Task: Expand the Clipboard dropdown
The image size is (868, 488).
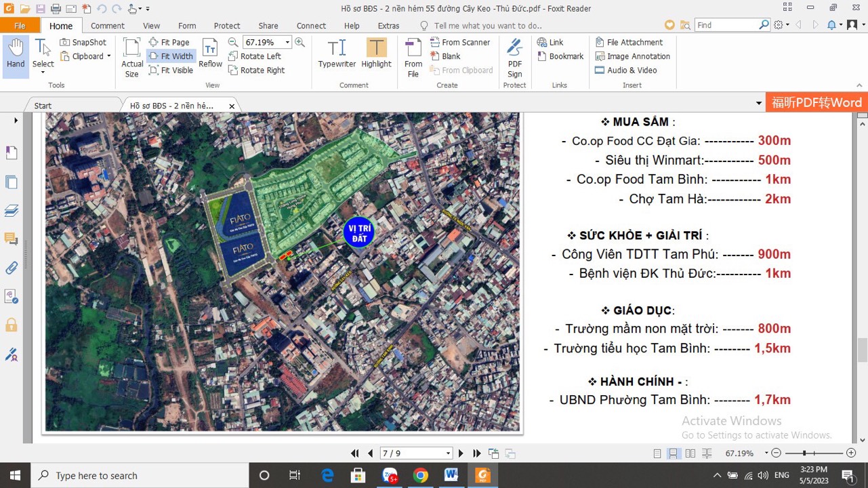Action: [x=108, y=56]
